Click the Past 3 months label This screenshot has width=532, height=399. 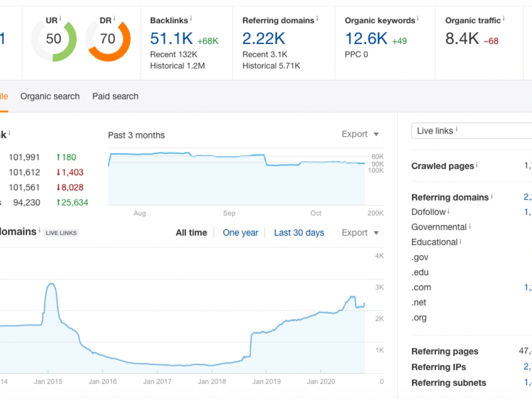pyautogui.click(x=136, y=135)
